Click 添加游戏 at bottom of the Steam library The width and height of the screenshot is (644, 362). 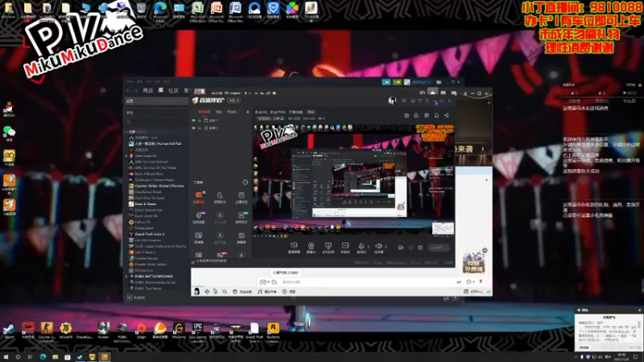tap(136, 297)
